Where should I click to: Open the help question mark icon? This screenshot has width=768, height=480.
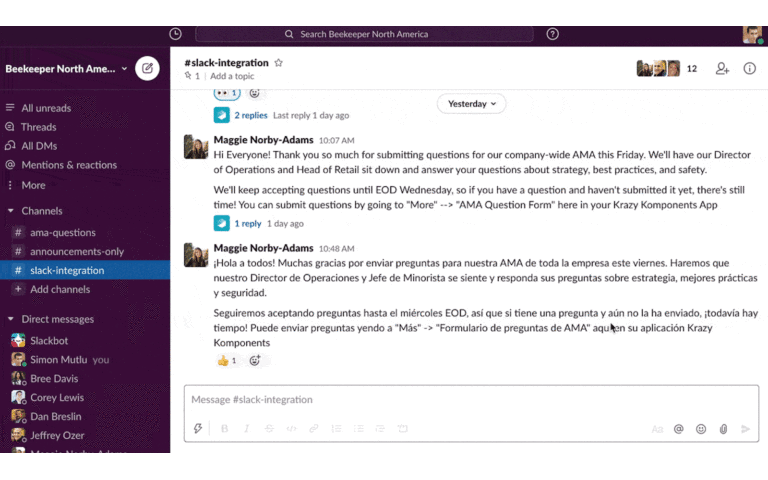click(552, 34)
